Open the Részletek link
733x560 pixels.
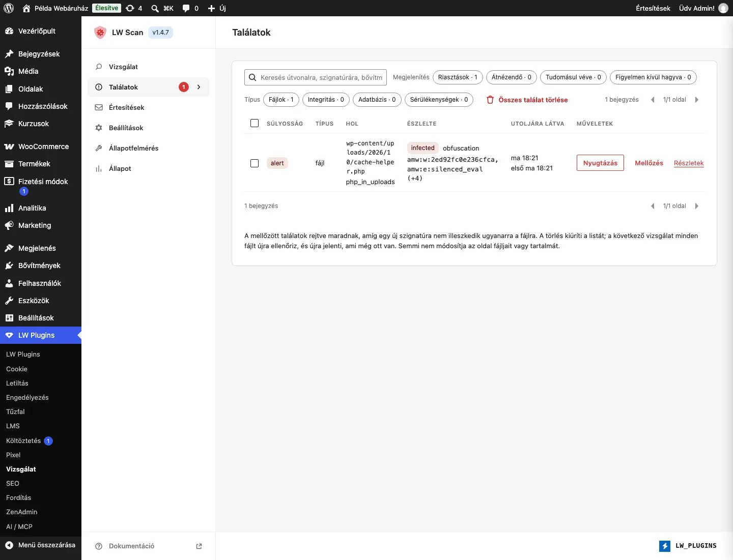(x=689, y=163)
